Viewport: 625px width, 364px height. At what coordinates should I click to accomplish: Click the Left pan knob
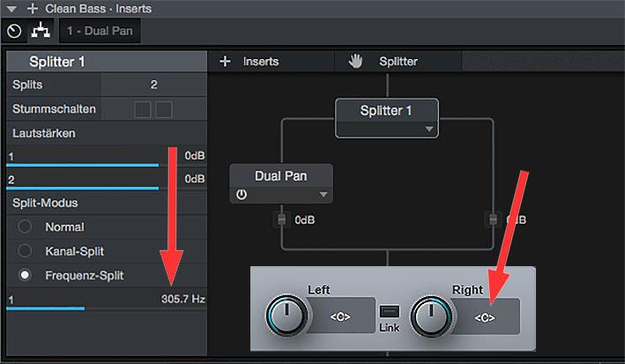[286, 316]
